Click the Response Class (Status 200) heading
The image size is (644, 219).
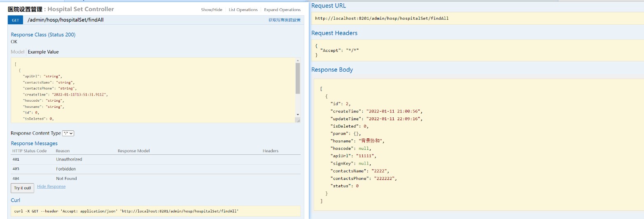pyautogui.click(x=43, y=35)
